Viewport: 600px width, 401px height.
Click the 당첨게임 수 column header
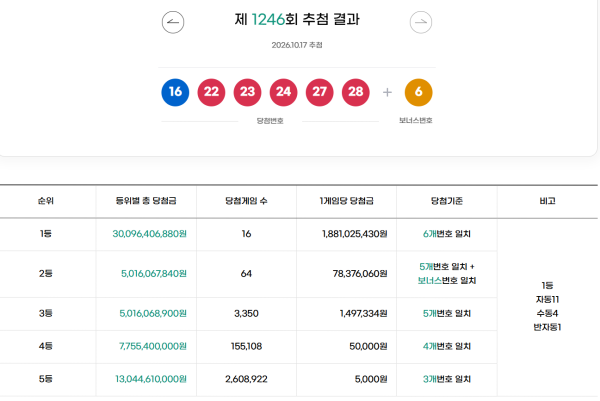[x=246, y=201]
